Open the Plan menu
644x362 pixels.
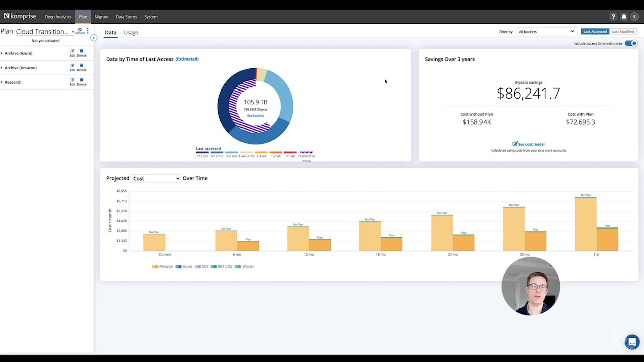tap(83, 17)
